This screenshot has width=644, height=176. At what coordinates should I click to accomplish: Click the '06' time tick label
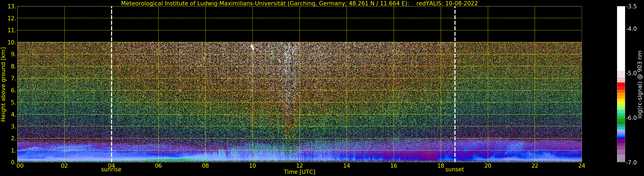click(159, 166)
